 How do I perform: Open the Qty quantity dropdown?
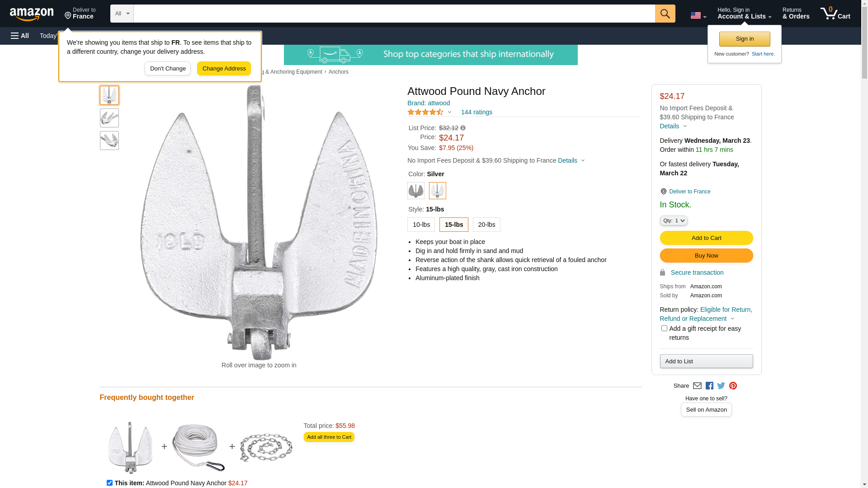pos(674,221)
